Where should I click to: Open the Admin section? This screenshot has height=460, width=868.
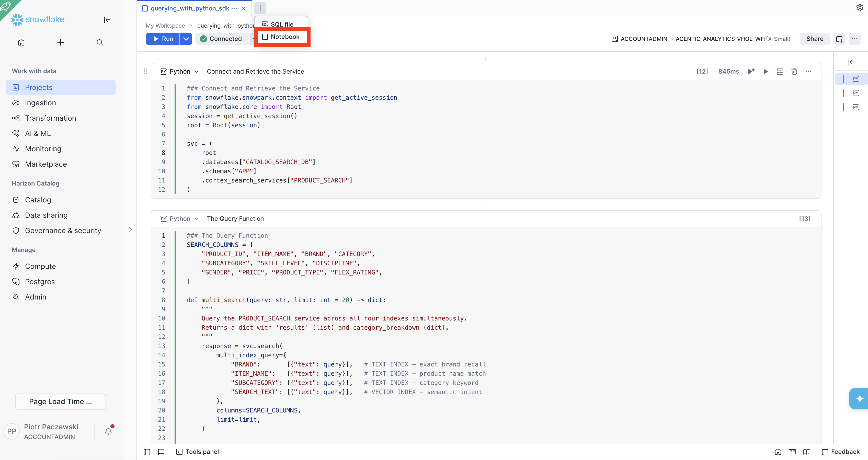[x=61, y=297]
